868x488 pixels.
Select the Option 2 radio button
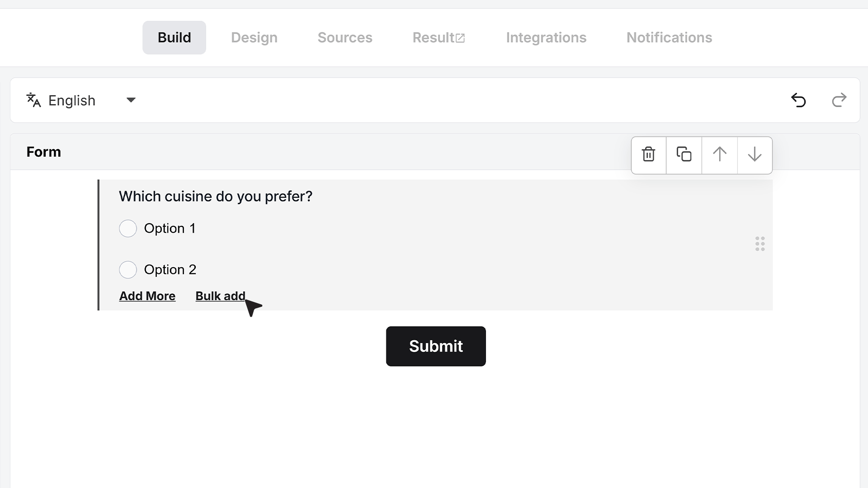tap(128, 270)
